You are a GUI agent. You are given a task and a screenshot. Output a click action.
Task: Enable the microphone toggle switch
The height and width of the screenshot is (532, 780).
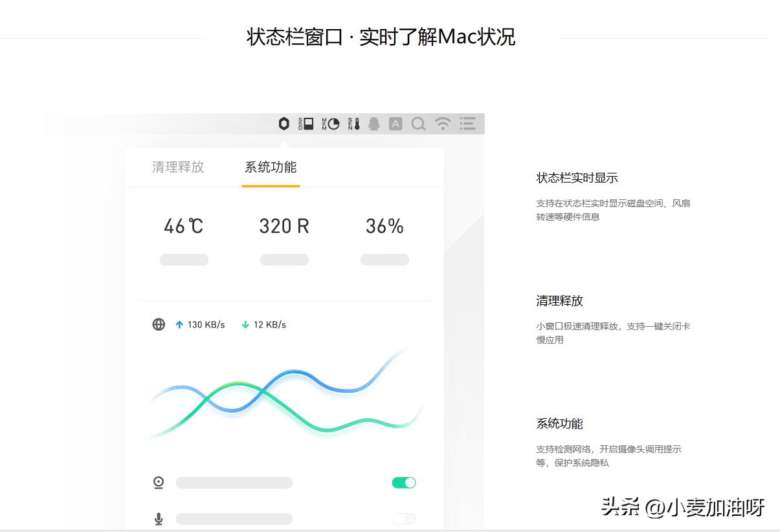(x=404, y=519)
